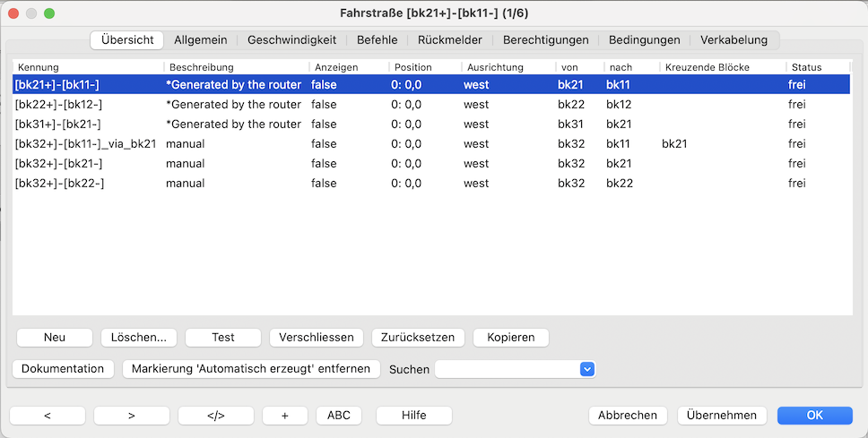Click into the Suchen search field
This screenshot has height=438, width=868.
pos(507,369)
